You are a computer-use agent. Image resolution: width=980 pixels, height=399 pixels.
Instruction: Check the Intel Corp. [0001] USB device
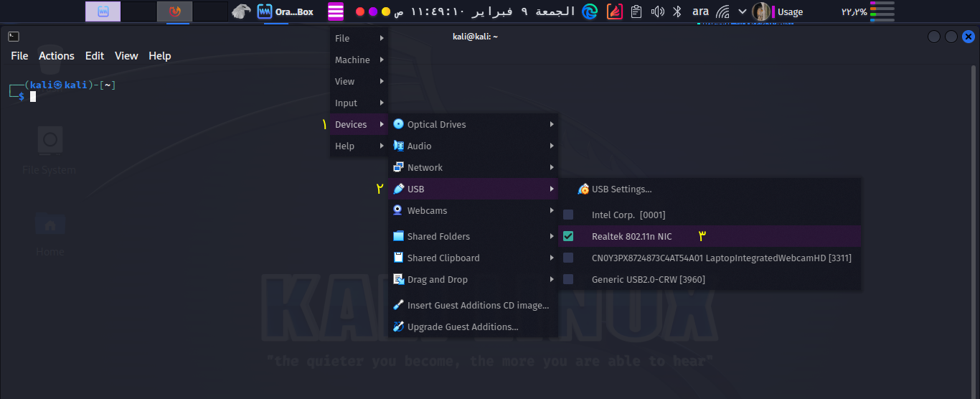coord(568,215)
